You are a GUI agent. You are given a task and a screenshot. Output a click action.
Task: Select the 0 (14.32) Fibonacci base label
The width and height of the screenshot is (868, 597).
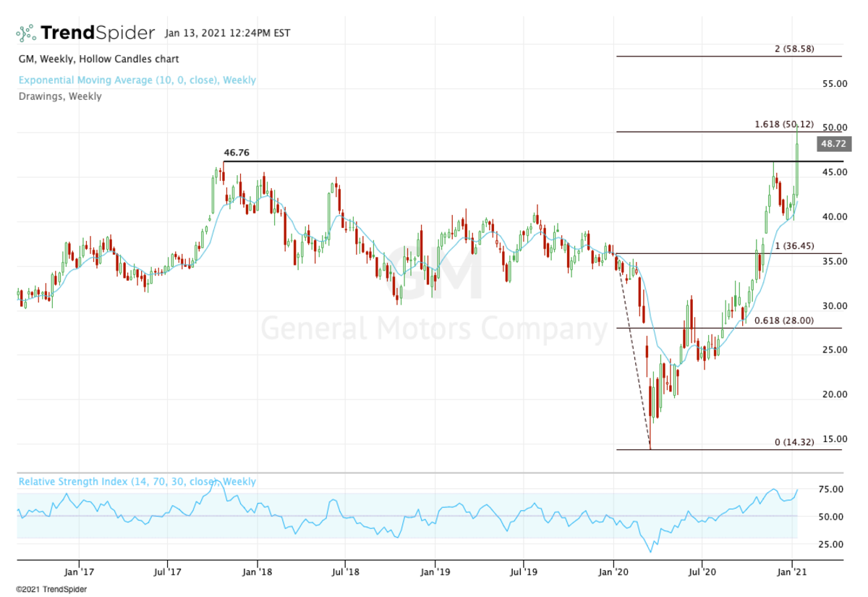pyautogui.click(x=794, y=441)
